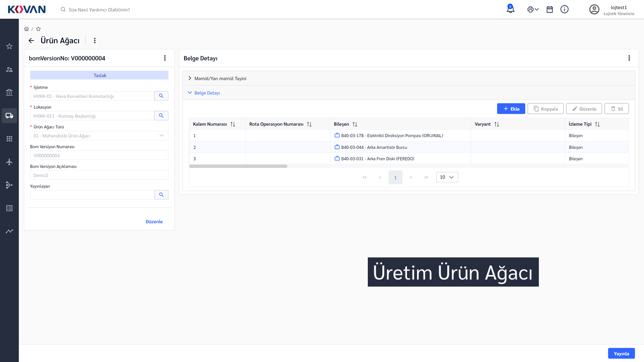Go to first page of the table

tap(365, 177)
